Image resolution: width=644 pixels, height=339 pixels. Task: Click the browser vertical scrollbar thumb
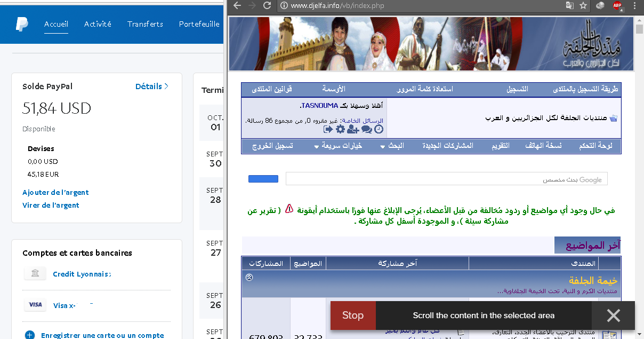(x=640, y=28)
